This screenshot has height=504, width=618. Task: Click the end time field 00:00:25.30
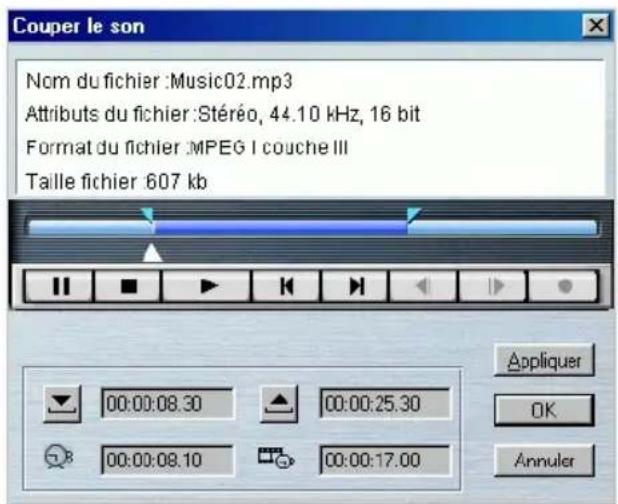[385, 404]
